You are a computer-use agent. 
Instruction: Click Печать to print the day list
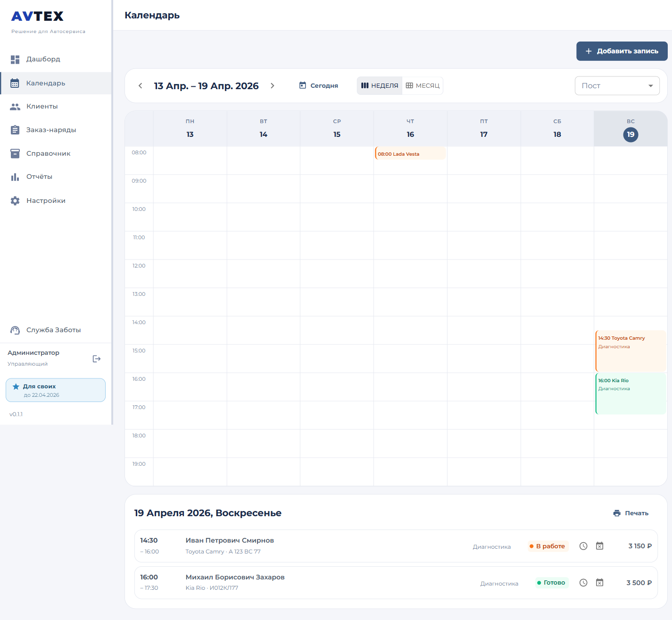tap(631, 513)
